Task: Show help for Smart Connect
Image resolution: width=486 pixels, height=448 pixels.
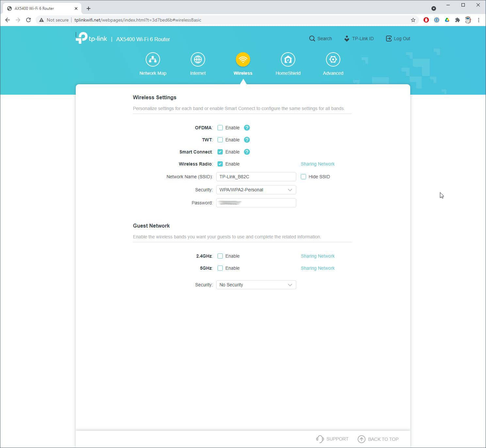Action: pos(247,152)
